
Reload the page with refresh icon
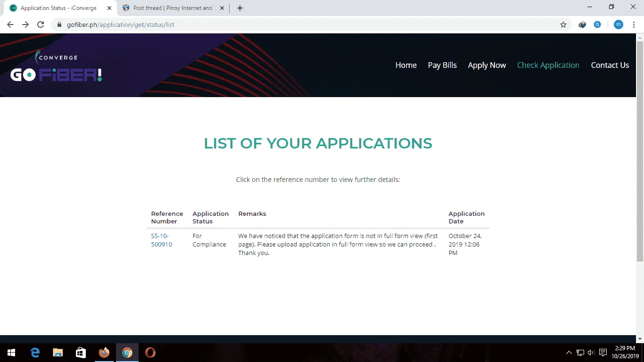(41, 25)
